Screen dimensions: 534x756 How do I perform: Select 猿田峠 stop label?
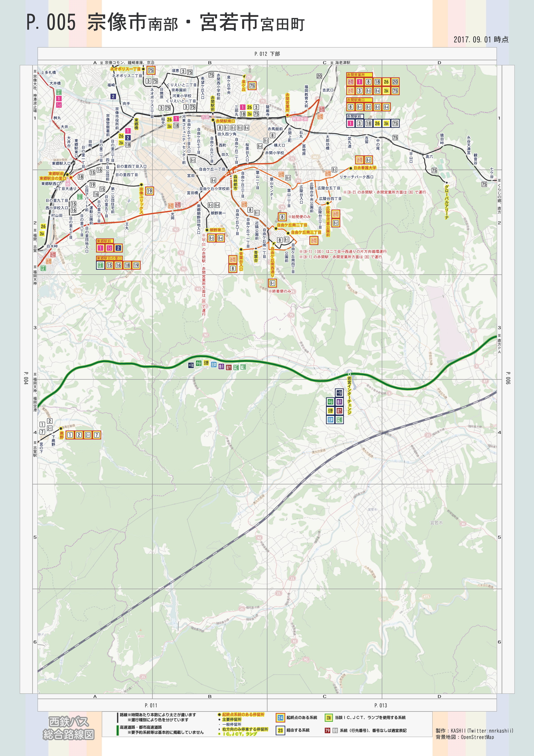tap(442, 139)
